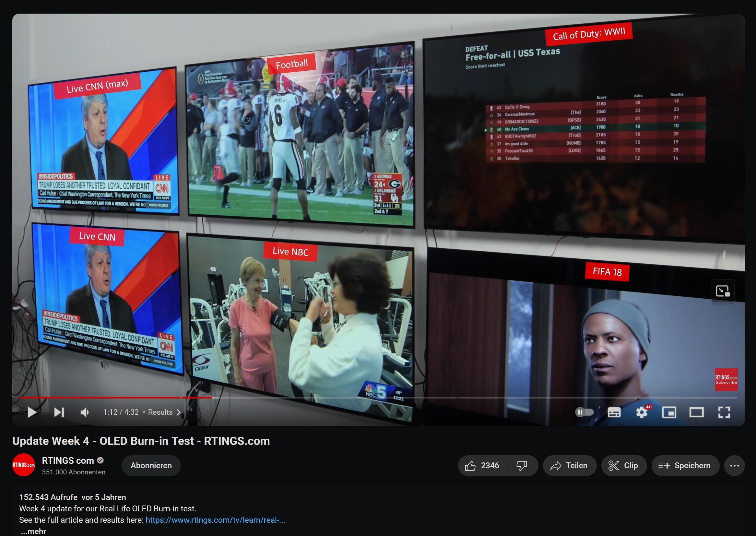This screenshot has width=756, height=536.
Task: Open the Results chapter list
Action: tap(164, 412)
